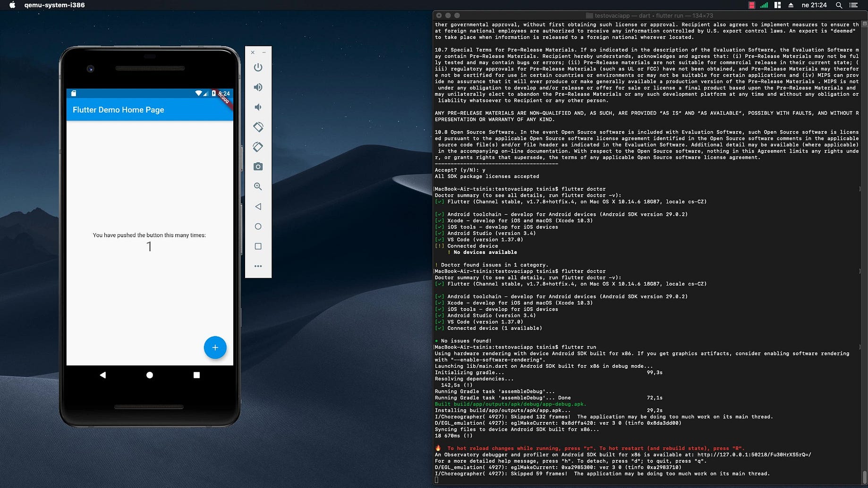Tap the Android recents button on phone screen
The height and width of the screenshot is (488, 868).
(196, 375)
